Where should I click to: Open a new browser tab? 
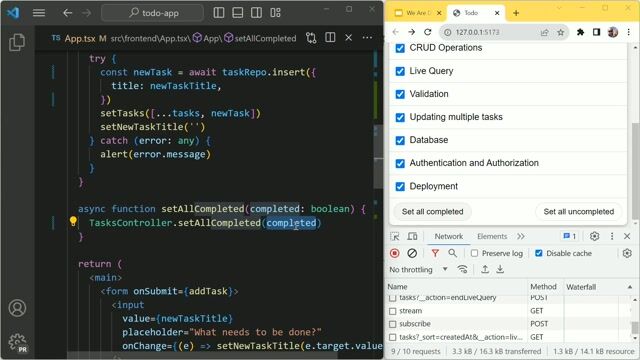point(516,13)
